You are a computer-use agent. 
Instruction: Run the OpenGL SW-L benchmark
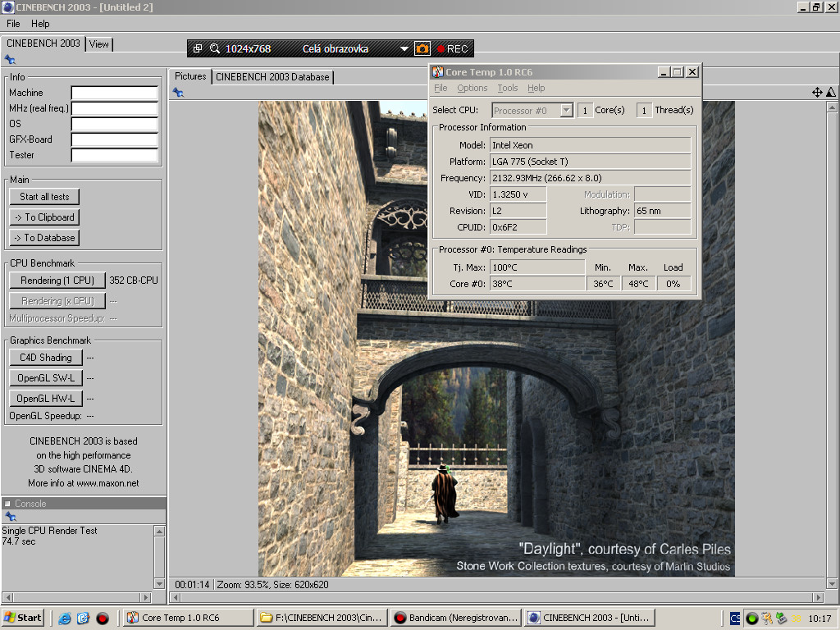point(46,377)
